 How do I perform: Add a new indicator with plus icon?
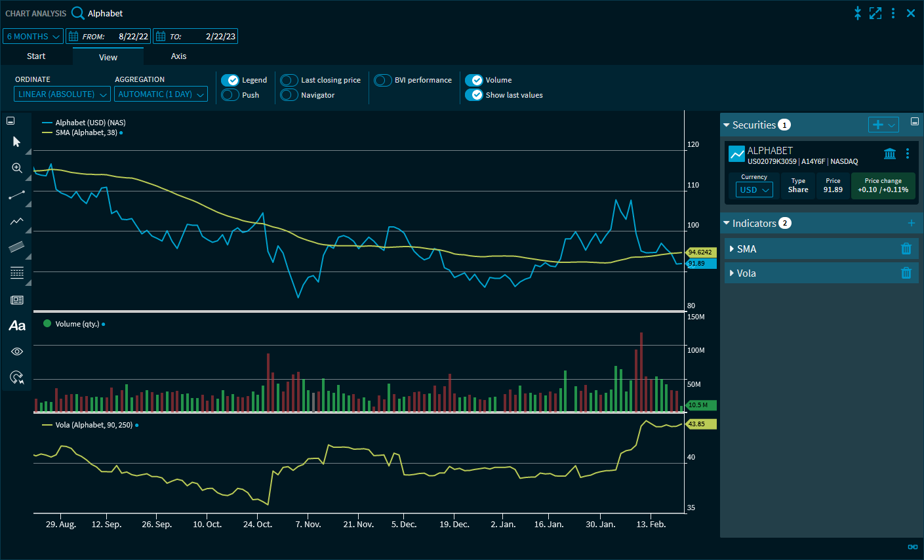click(x=911, y=224)
